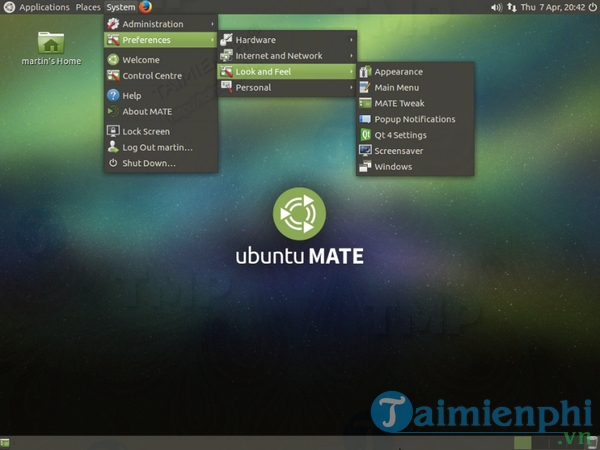Click the green Welcome icon

(113, 60)
